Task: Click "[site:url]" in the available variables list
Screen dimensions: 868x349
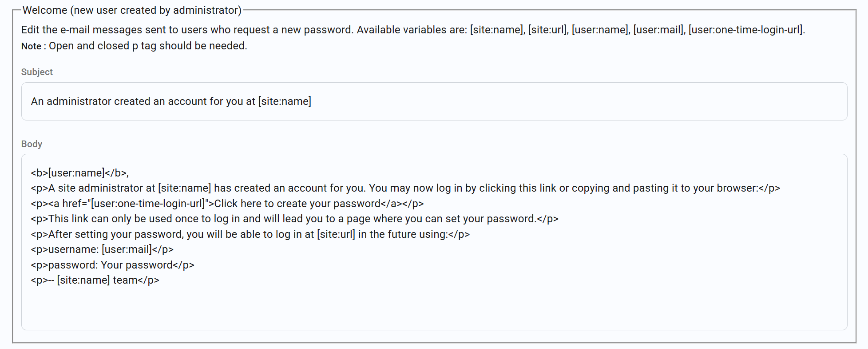Action: (x=547, y=30)
